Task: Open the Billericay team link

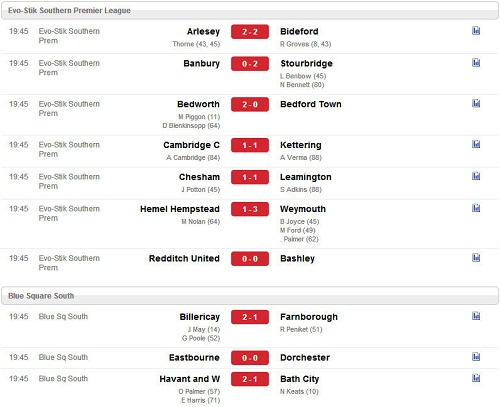Action: (200, 317)
